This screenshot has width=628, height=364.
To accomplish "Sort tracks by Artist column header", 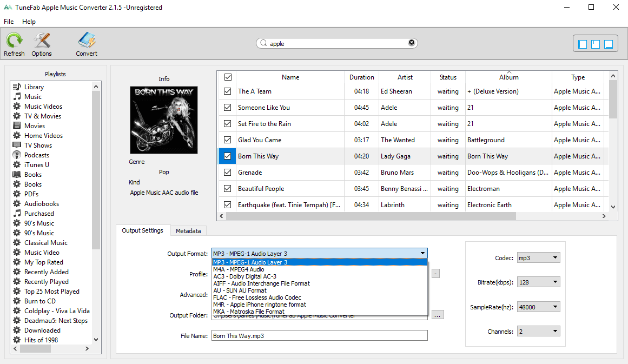I will [405, 77].
